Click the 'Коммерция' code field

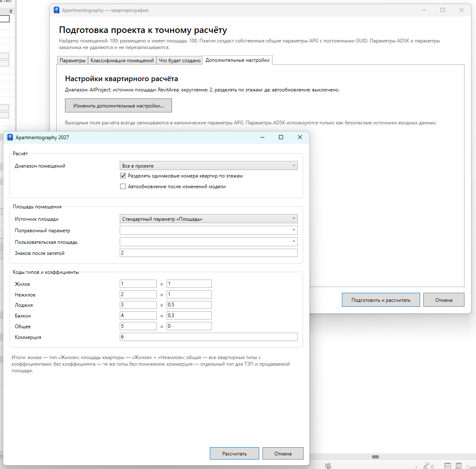(x=209, y=336)
